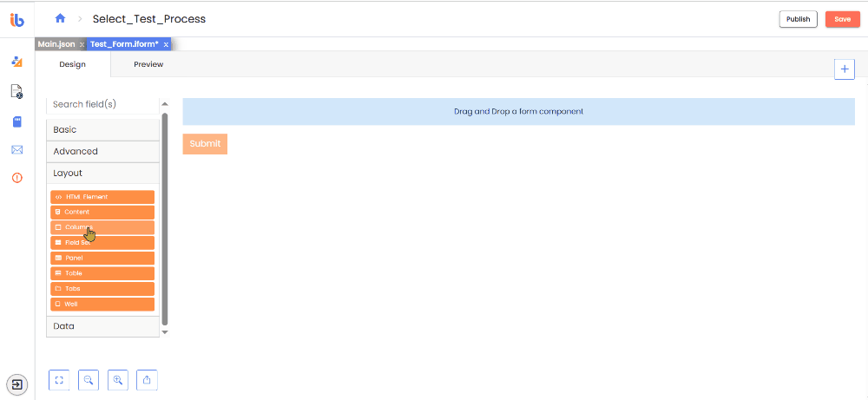Click the Search field(s) input
Image resolution: width=868 pixels, height=400 pixels.
coord(102,104)
